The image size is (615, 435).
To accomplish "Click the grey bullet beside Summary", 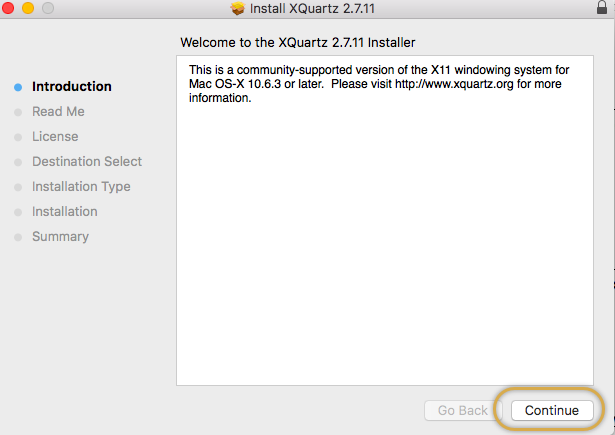I will [18, 237].
